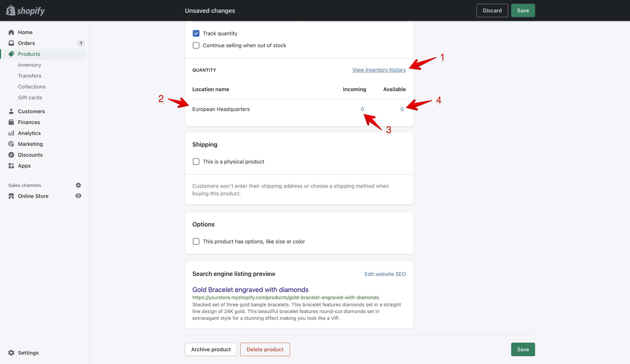Click the Finances icon
This screenshot has width=630, height=364.
[x=11, y=122]
